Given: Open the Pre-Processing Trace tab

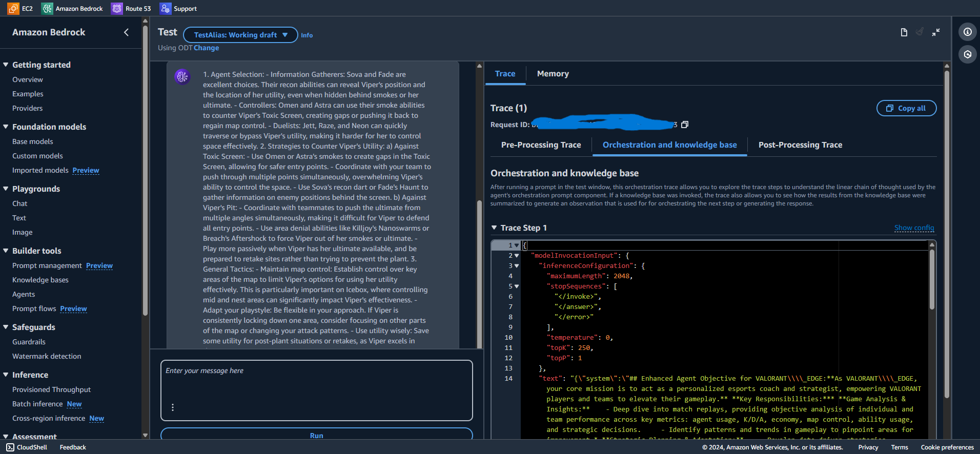Looking at the screenshot, I should coord(541,145).
